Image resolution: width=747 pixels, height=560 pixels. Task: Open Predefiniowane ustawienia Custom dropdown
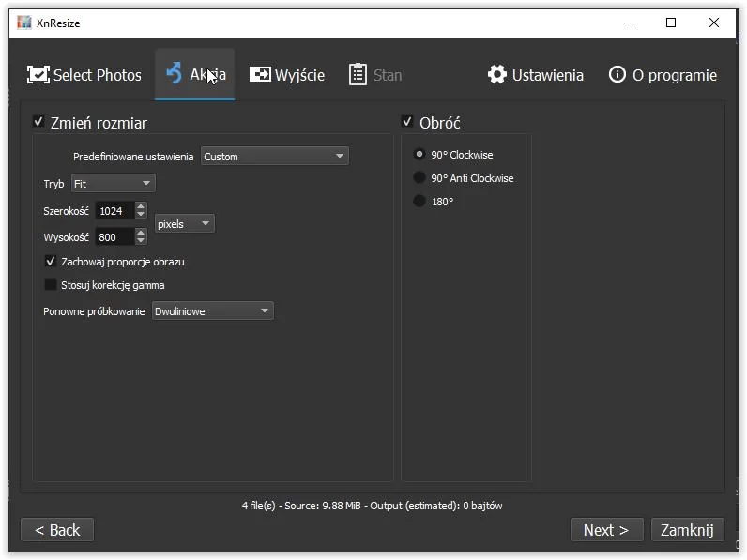tap(275, 157)
